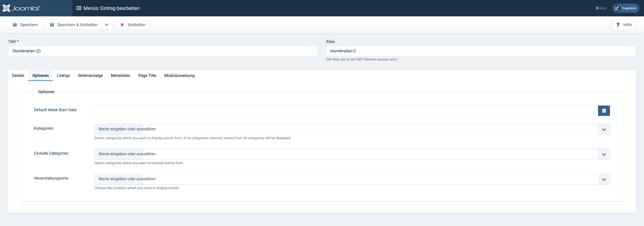Image resolution: width=644 pixels, height=226 pixels.
Task: Open the Yogaleben site preview button
Action: click(626, 8)
